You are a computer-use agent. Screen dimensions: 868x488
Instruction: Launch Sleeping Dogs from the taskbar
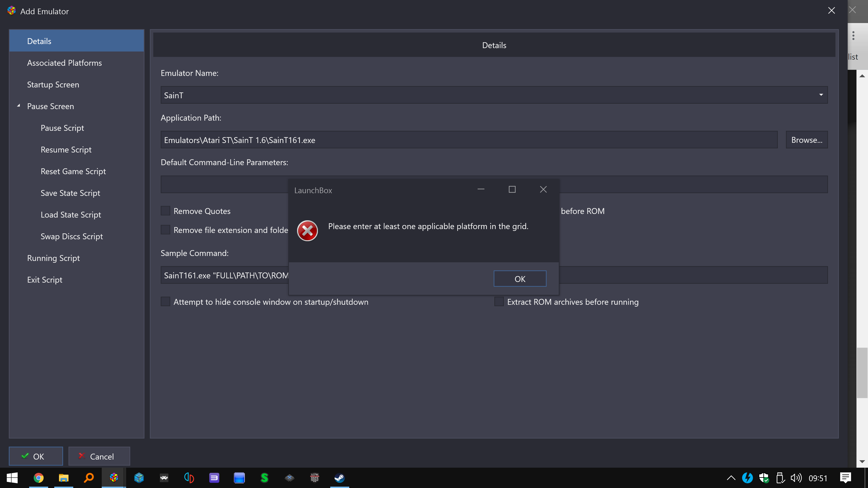(x=314, y=478)
